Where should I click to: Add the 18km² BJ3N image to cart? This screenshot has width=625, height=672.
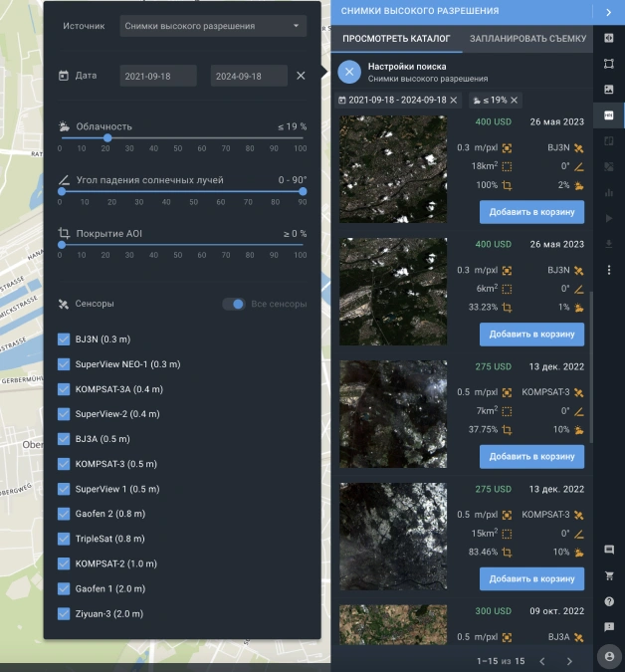click(531, 212)
